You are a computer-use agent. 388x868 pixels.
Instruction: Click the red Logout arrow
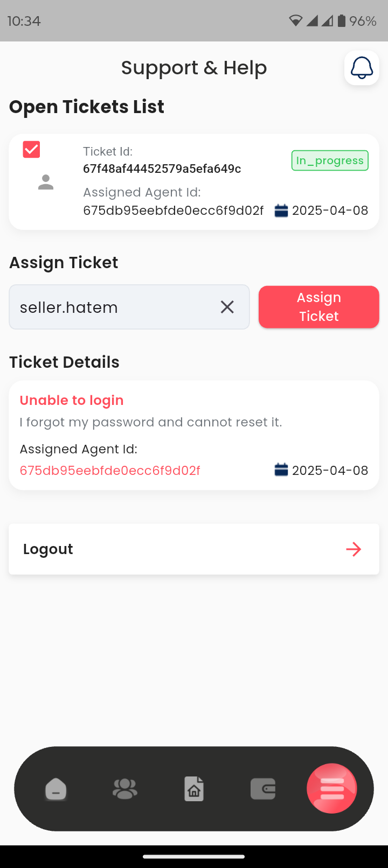[354, 549]
